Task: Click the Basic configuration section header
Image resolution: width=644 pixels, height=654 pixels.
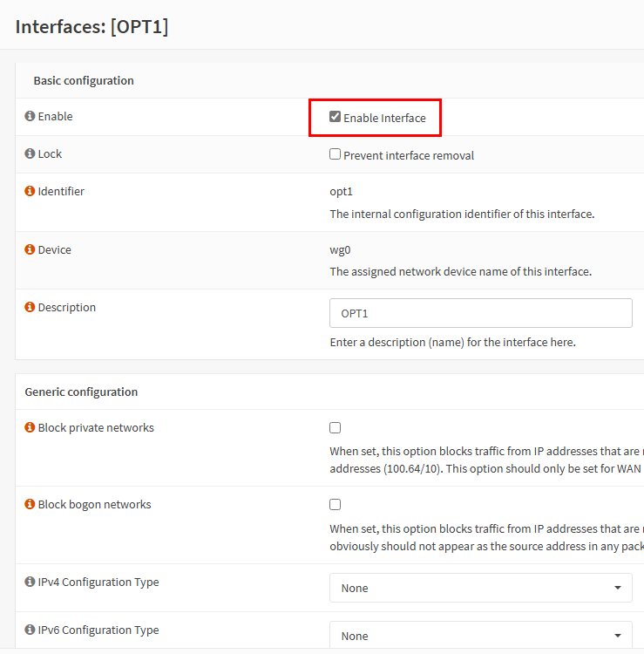Action: click(84, 80)
